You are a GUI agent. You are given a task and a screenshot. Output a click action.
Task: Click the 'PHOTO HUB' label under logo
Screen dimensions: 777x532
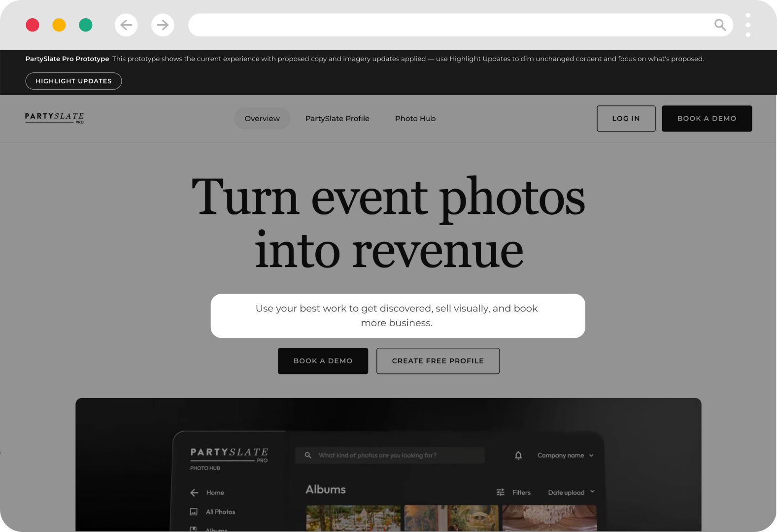(x=205, y=468)
